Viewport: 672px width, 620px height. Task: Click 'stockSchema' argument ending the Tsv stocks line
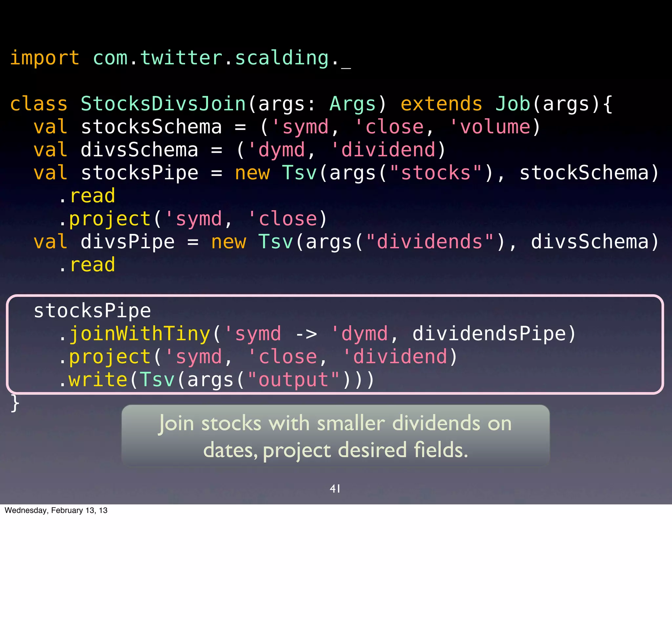pos(584,173)
